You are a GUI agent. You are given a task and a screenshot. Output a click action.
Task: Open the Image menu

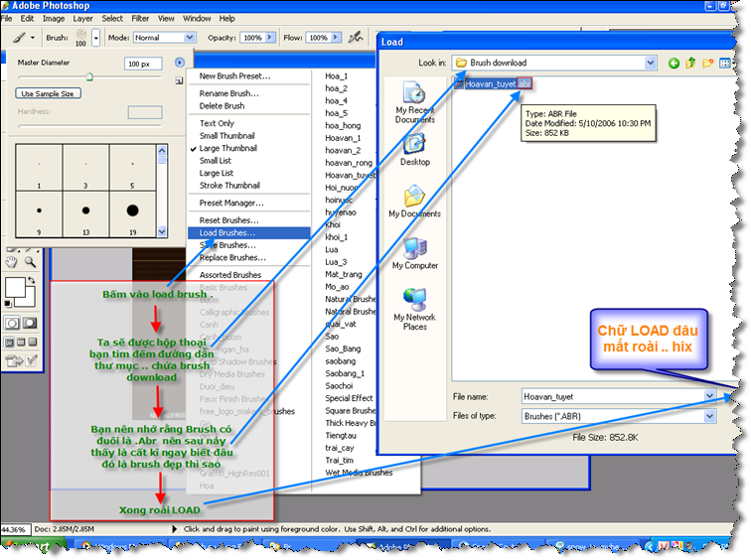[54, 18]
